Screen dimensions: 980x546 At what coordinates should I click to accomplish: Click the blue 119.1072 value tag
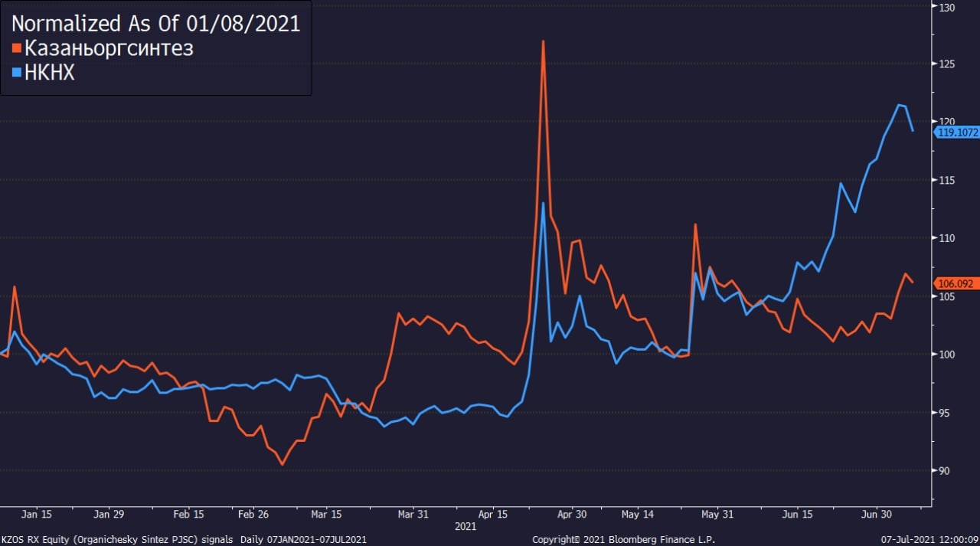pos(955,132)
